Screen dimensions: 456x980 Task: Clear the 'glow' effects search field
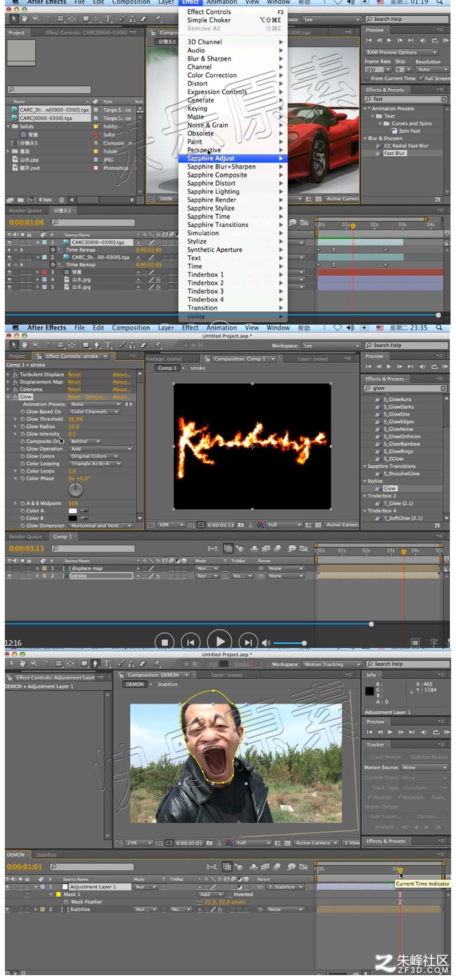[x=443, y=388]
